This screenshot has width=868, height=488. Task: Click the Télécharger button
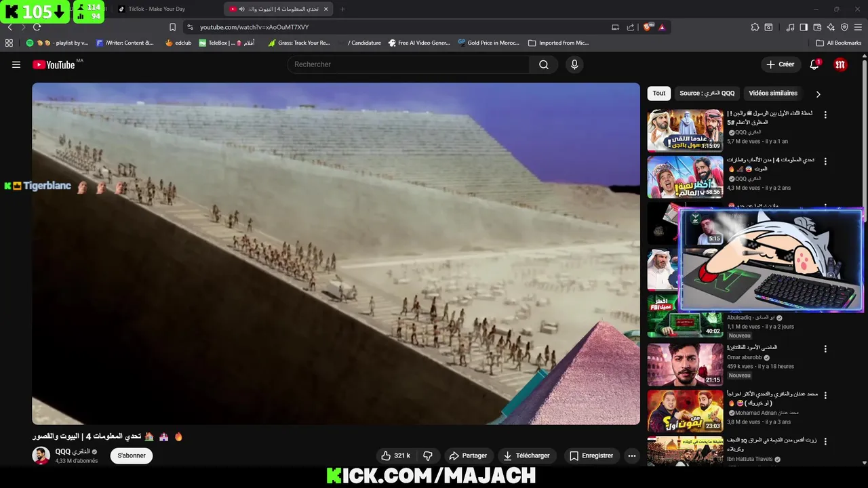[x=526, y=455]
